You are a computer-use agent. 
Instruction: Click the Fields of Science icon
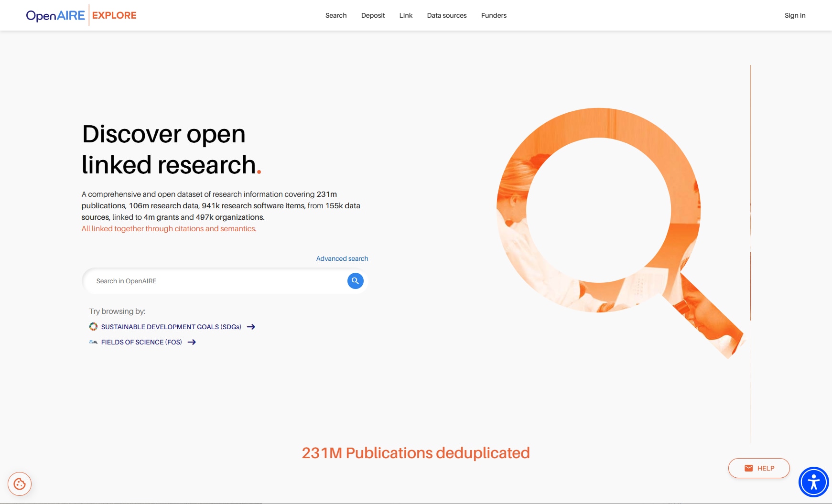coord(93,342)
